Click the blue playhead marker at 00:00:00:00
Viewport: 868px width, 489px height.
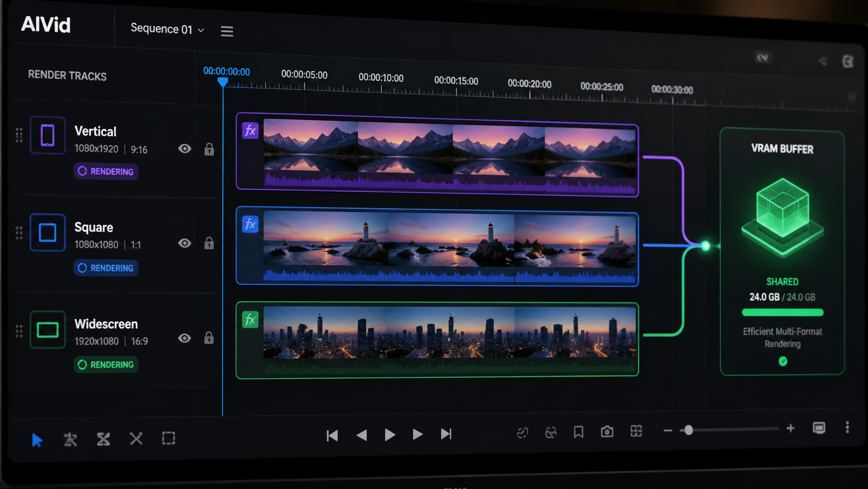point(223,82)
